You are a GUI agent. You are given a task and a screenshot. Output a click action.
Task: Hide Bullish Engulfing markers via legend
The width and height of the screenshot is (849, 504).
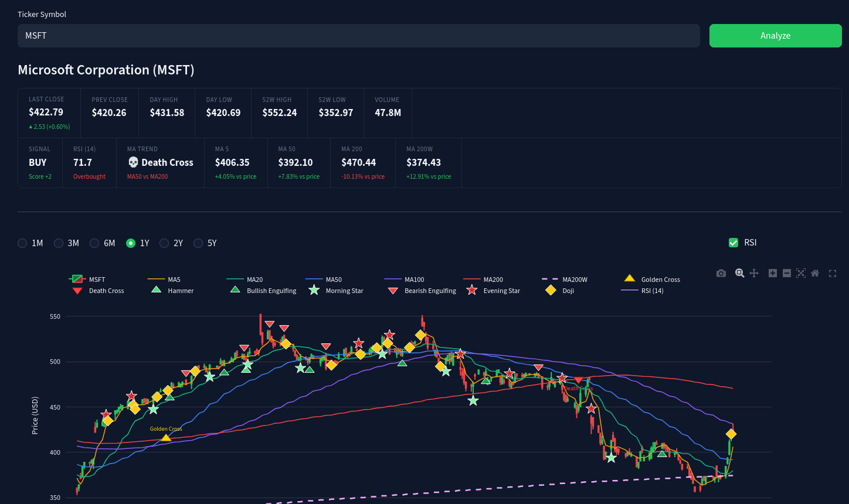(x=264, y=291)
